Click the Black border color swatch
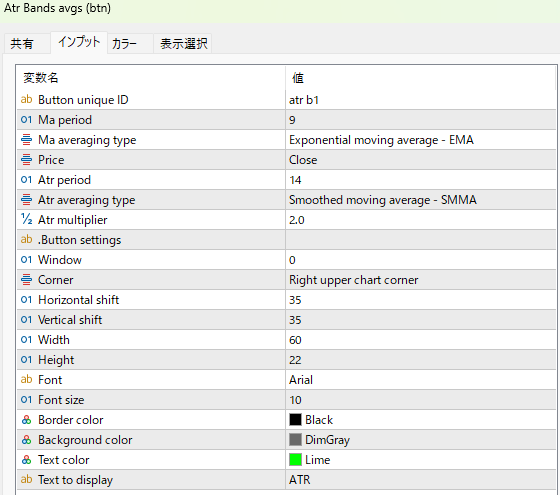 click(295, 420)
